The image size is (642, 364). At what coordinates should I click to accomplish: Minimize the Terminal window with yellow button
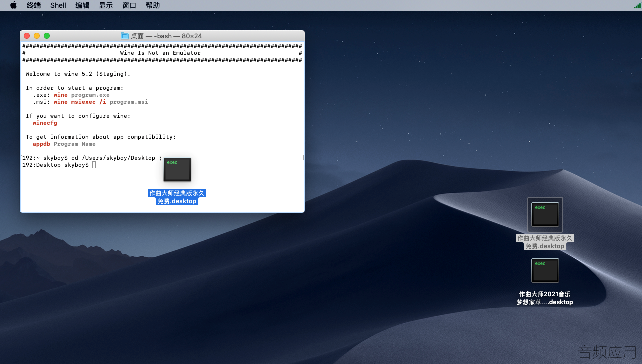coord(37,36)
